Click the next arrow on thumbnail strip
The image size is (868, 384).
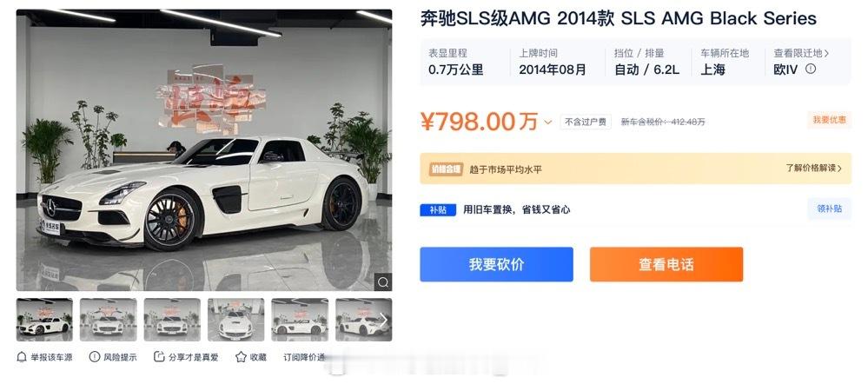pos(382,320)
